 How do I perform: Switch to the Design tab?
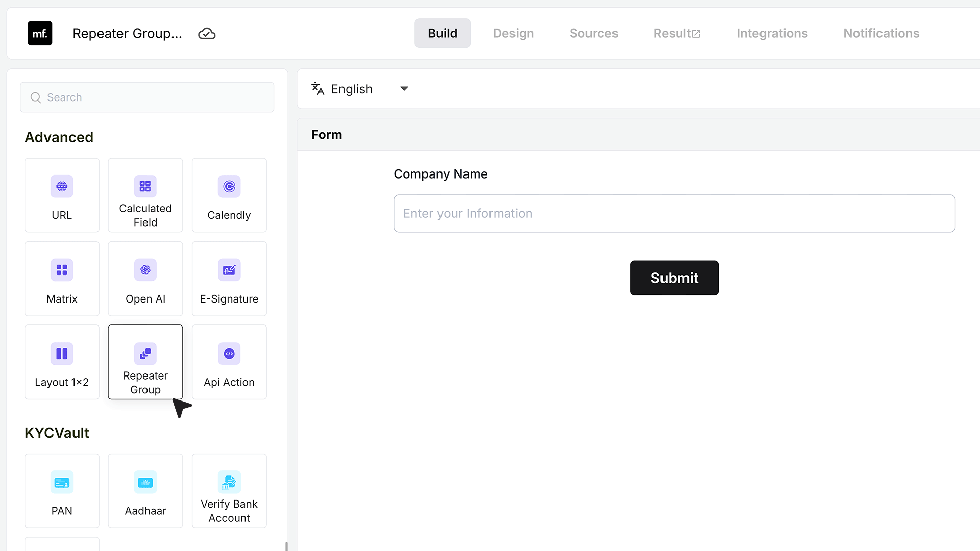tap(513, 33)
